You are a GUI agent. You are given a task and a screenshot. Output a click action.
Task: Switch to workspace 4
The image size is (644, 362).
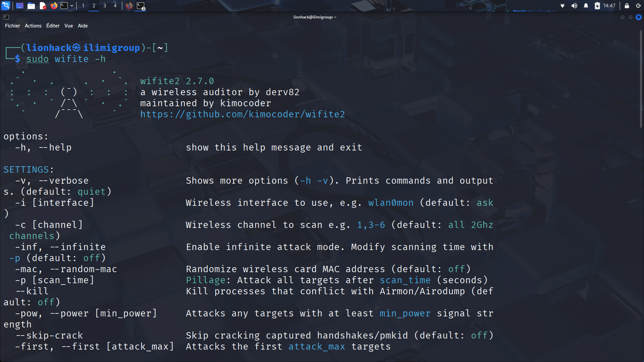tap(115, 6)
